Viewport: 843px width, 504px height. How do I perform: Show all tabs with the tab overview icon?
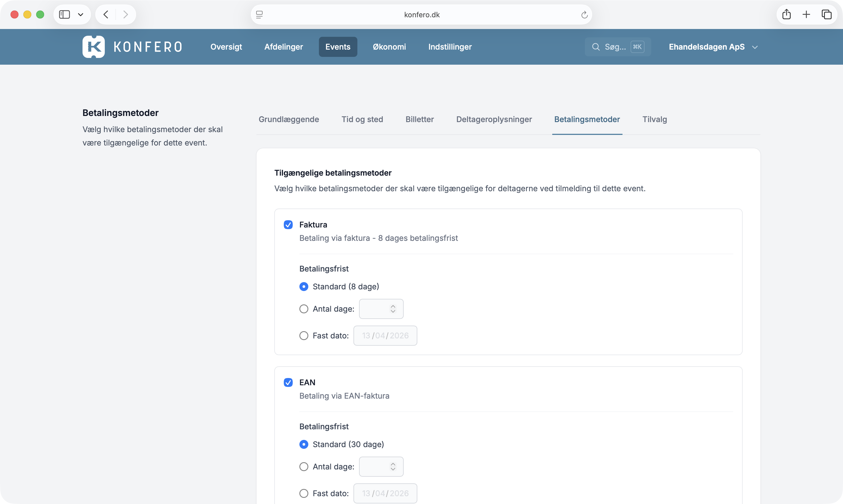[x=827, y=14]
